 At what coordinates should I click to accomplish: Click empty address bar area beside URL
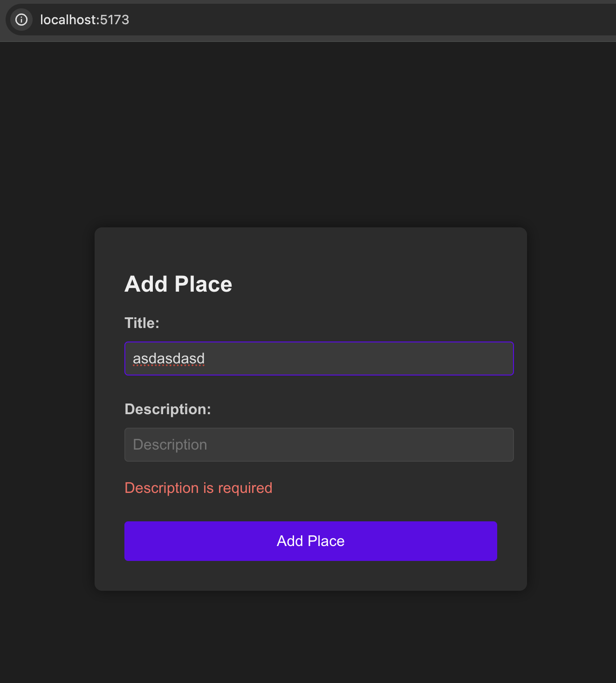tap(373, 20)
